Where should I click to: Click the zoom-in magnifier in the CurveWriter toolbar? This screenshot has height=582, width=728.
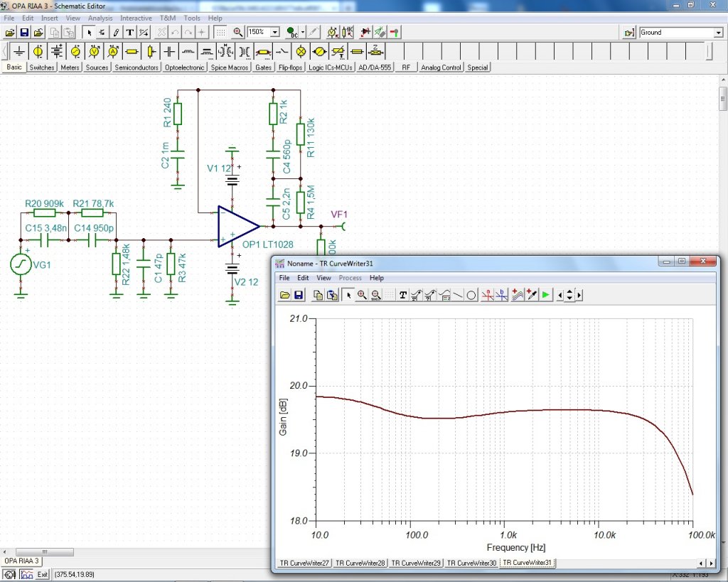362,295
